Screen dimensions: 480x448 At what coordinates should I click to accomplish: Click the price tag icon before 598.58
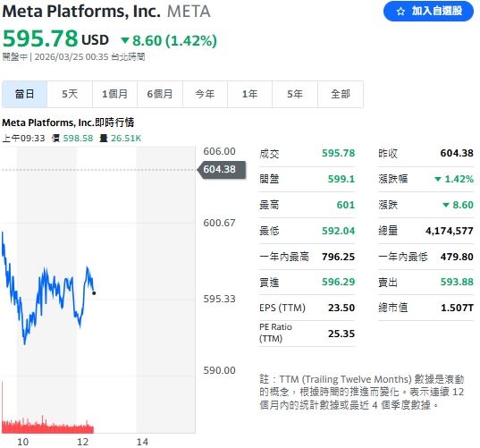coord(55,138)
